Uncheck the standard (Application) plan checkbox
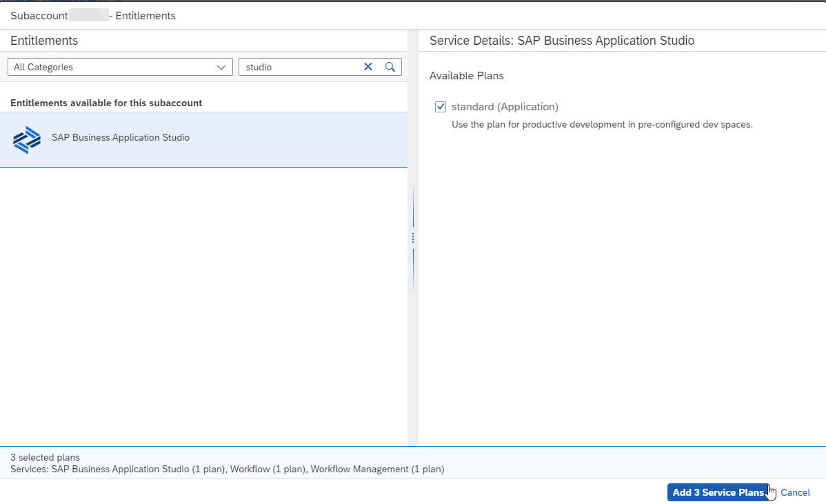The image size is (826, 504). pos(441,107)
